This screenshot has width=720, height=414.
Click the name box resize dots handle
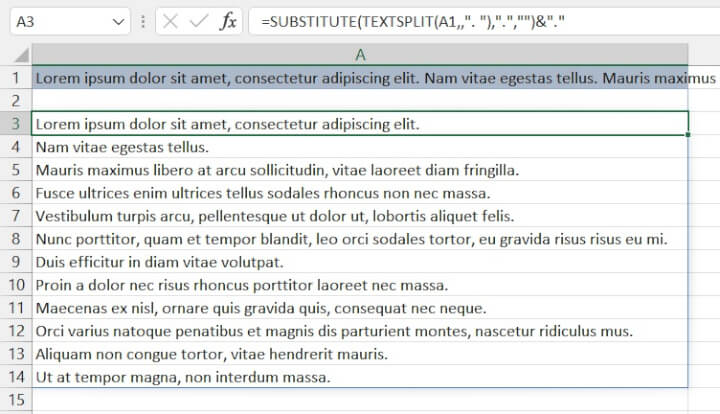tap(145, 21)
